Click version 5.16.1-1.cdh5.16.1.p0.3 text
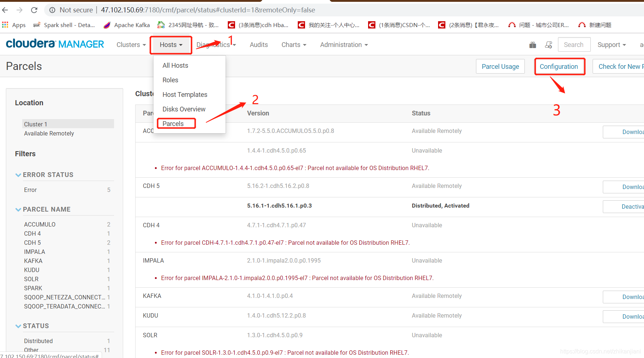 [280, 206]
